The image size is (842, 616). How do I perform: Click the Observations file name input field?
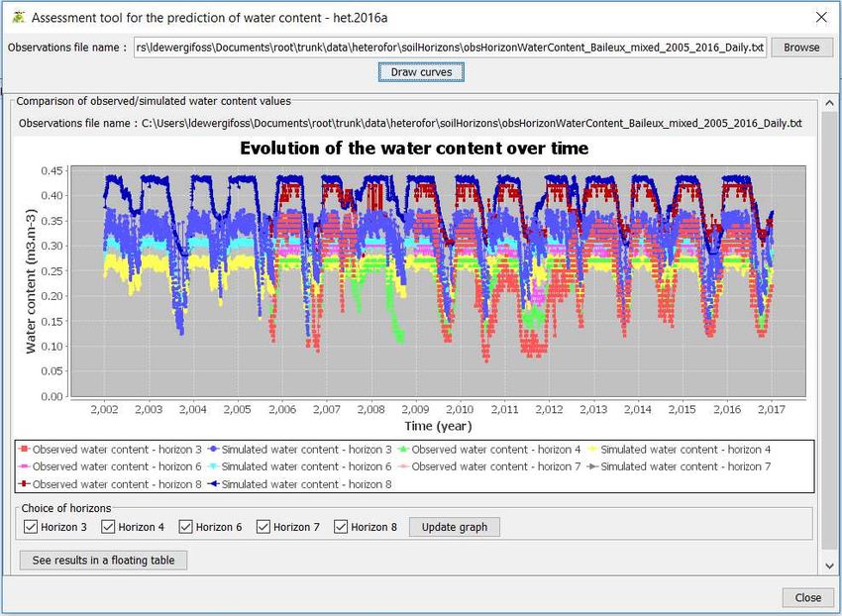click(450, 48)
